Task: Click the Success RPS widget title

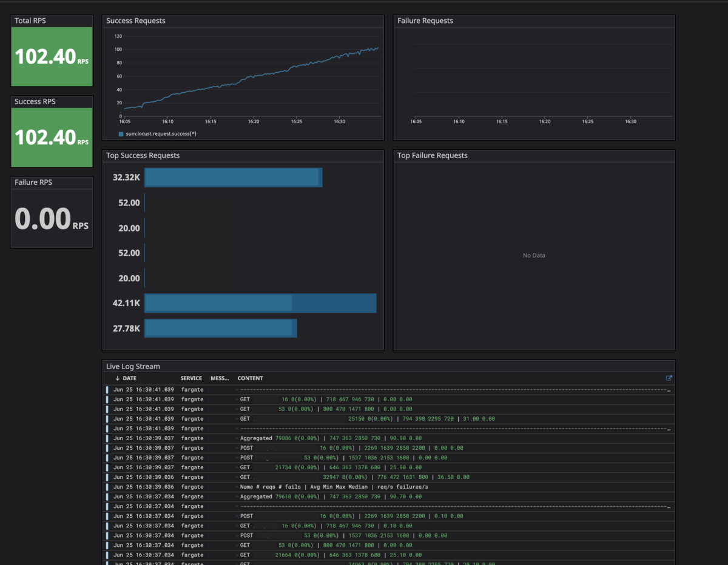Action: (x=35, y=101)
